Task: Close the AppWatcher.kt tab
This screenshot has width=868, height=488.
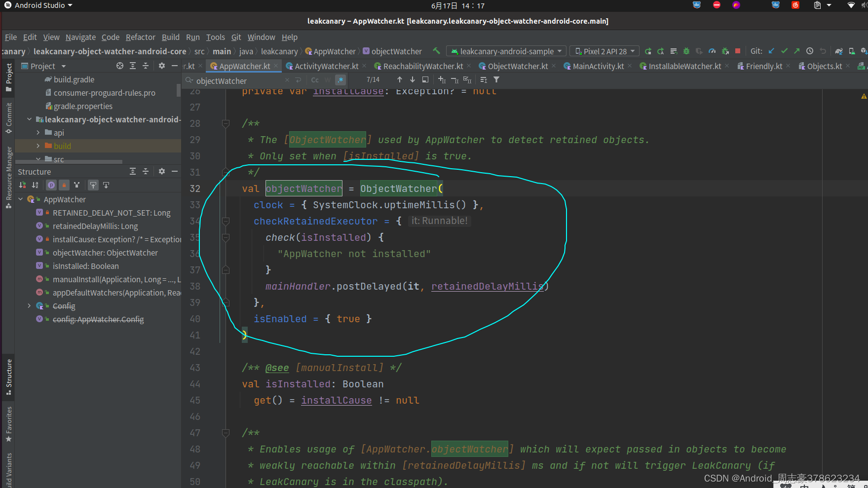Action: pyautogui.click(x=276, y=66)
